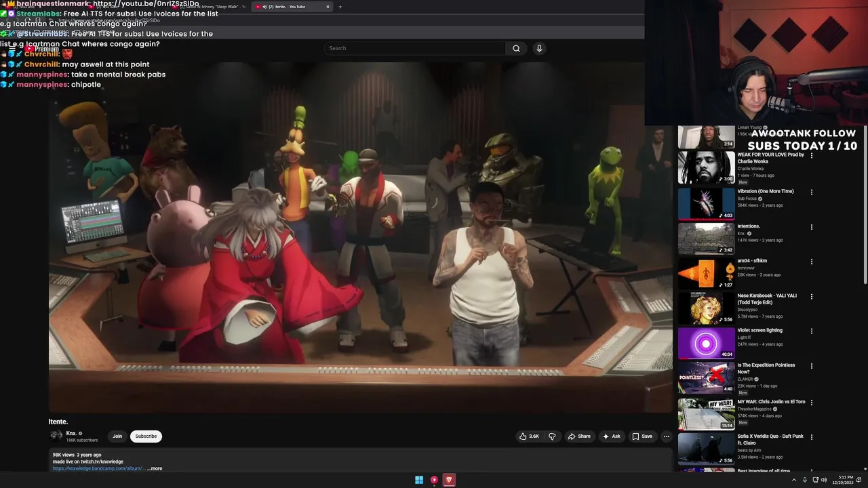The height and width of the screenshot is (488, 868).
Task: Open the Knx. channel name link
Action: click(x=71, y=433)
